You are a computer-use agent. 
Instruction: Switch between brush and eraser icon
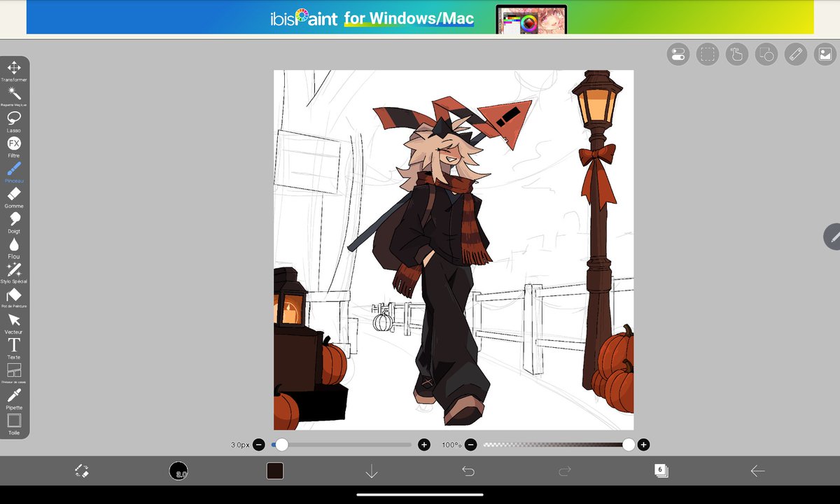coord(81,471)
